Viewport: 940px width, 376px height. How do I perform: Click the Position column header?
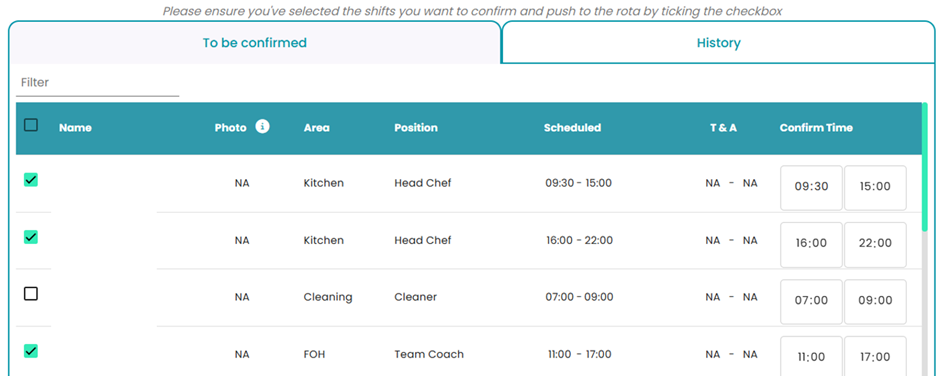(x=416, y=128)
